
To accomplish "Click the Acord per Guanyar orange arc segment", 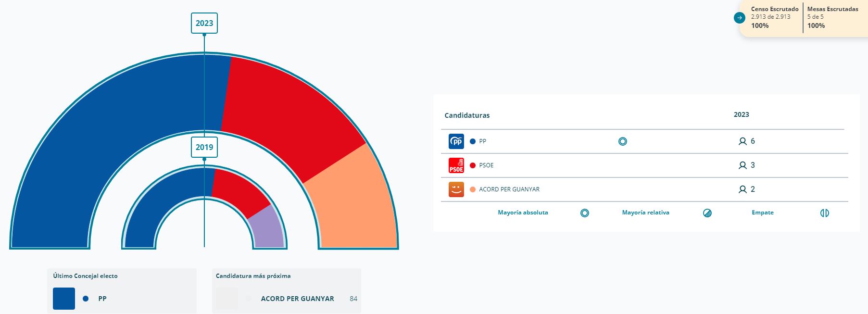I will (x=356, y=207).
